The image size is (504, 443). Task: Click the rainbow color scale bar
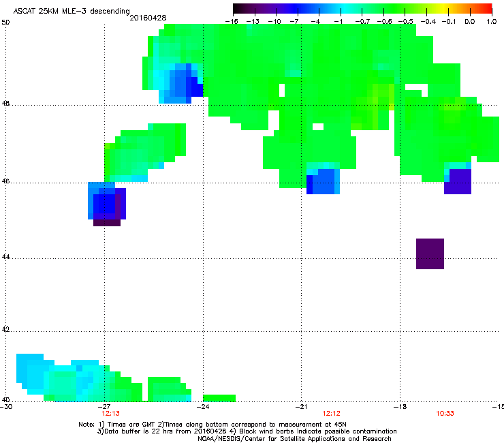(x=362, y=9)
